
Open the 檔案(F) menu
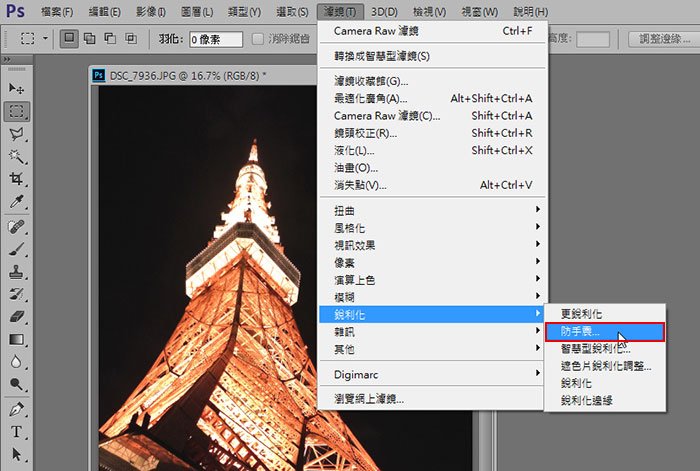(x=57, y=12)
